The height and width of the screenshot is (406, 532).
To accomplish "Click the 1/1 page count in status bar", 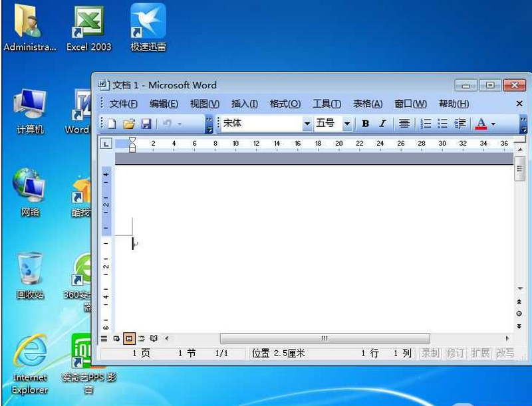I will pos(221,354).
